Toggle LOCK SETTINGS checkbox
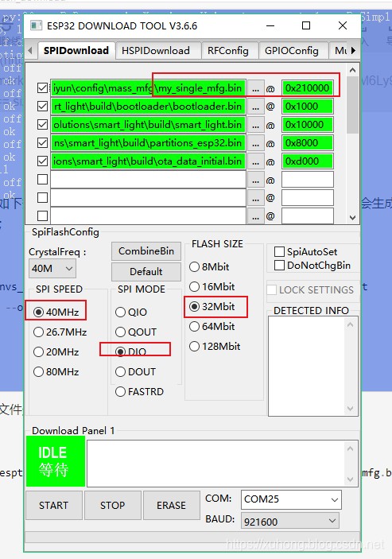Viewport: 392px width, 559px height. pos(272,290)
